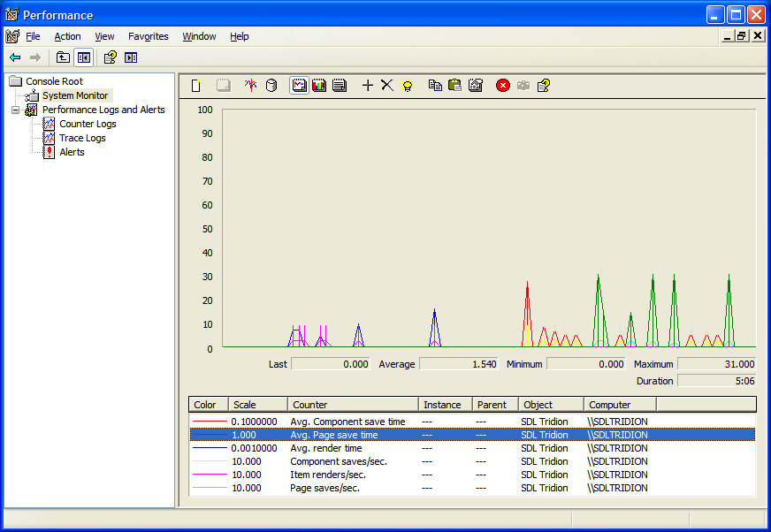The width and height of the screenshot is (771, 532).
Task: Click the New Counter Set icon
Action: (196, 86)
